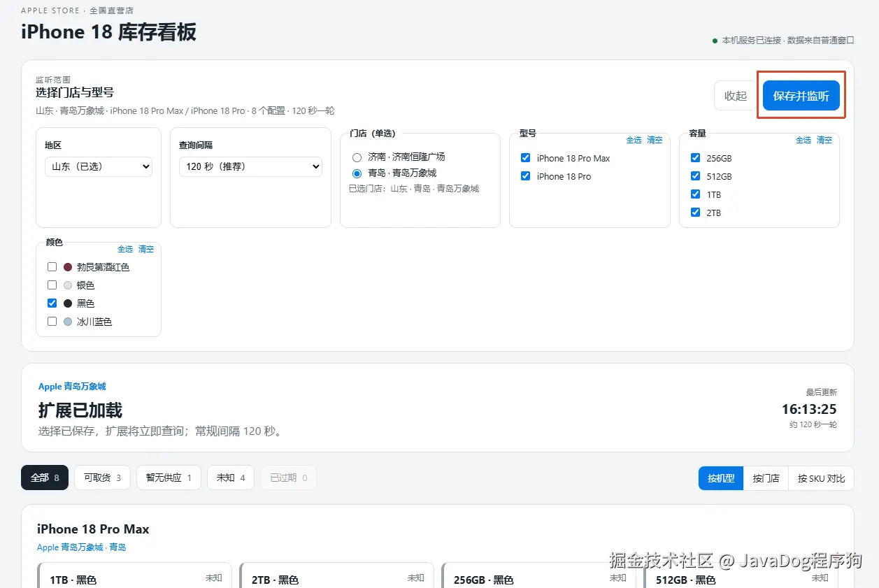The width and height of the screenshot is (879, 588).
Task: Uncheck the iPhone 18 Pro Max checkbox
Action: [525, 158]
